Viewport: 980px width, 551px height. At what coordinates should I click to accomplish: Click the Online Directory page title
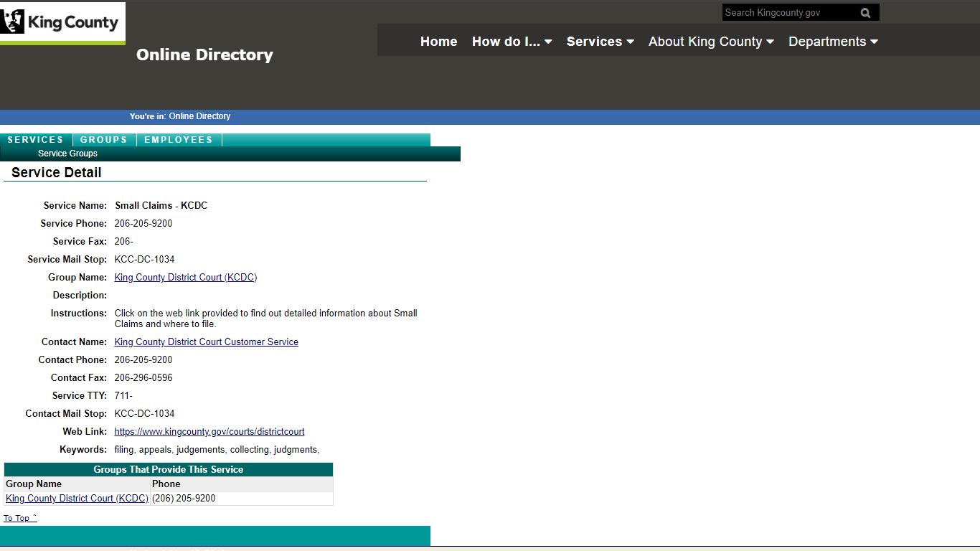[x=204, y=55]
